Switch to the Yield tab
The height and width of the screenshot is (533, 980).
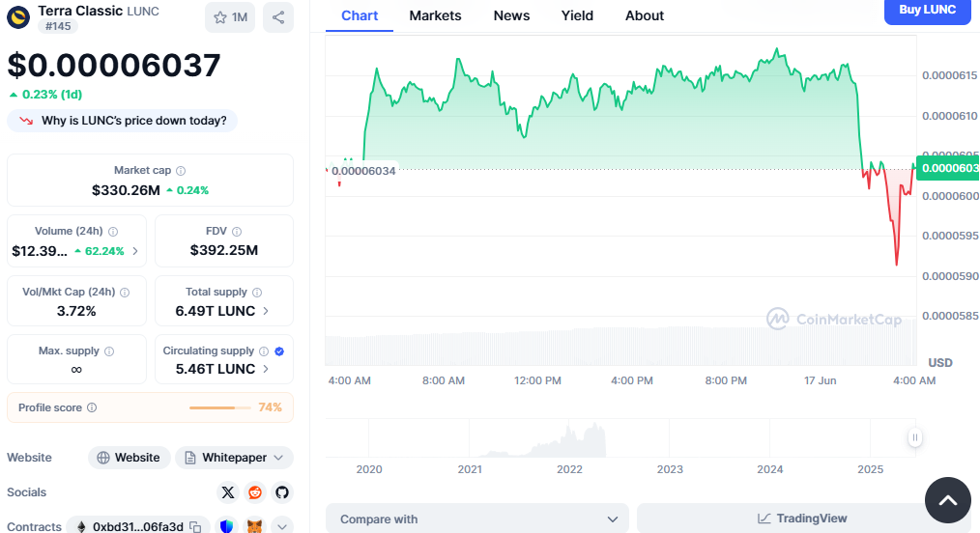[x=577, y=15]
